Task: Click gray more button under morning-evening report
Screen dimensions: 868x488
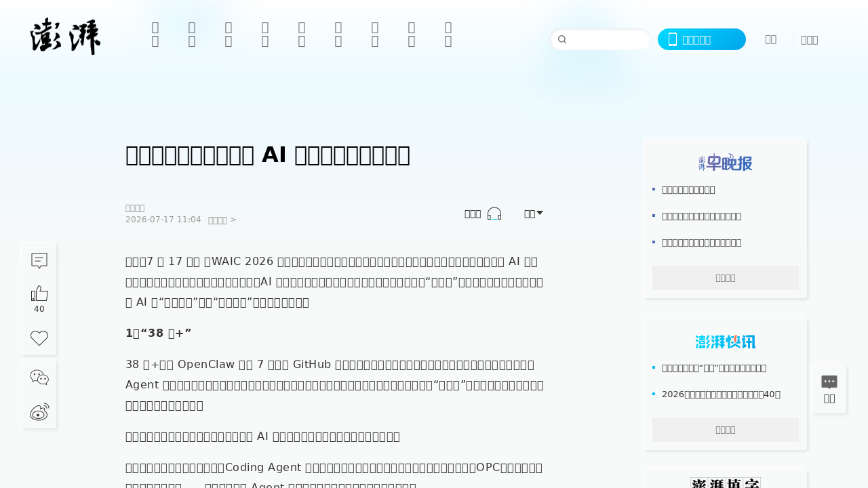Action: 726,278
